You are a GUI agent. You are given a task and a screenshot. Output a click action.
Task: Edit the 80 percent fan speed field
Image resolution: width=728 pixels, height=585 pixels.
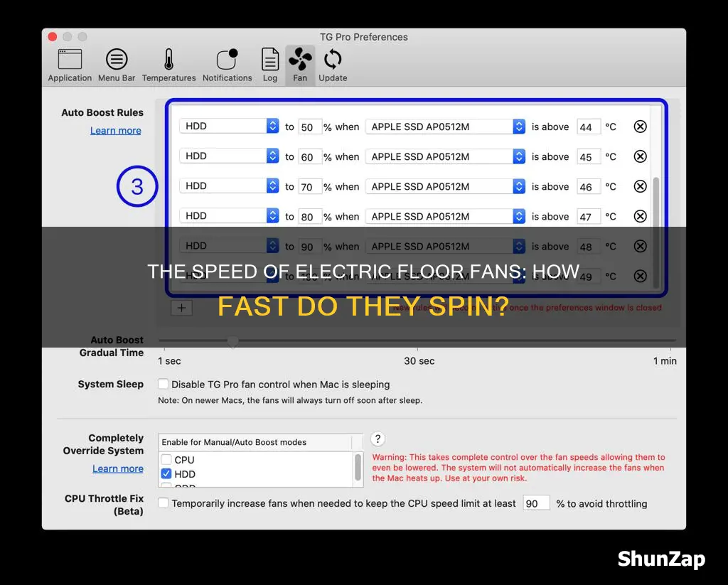point(310,217)
